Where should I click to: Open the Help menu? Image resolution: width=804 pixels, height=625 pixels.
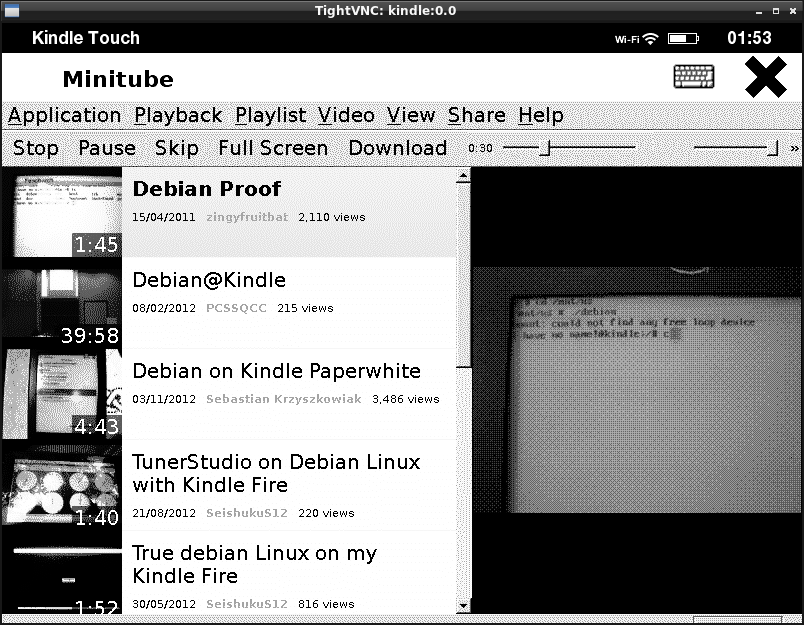(540, 116)
